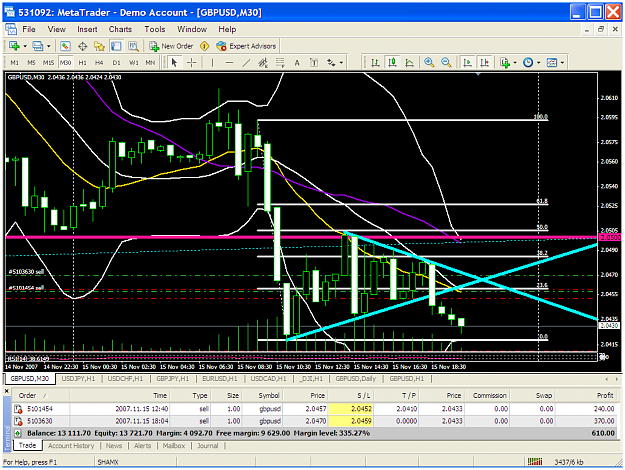625x470 pixels.
Task: Click the New Order button
Action: [171, 46]
